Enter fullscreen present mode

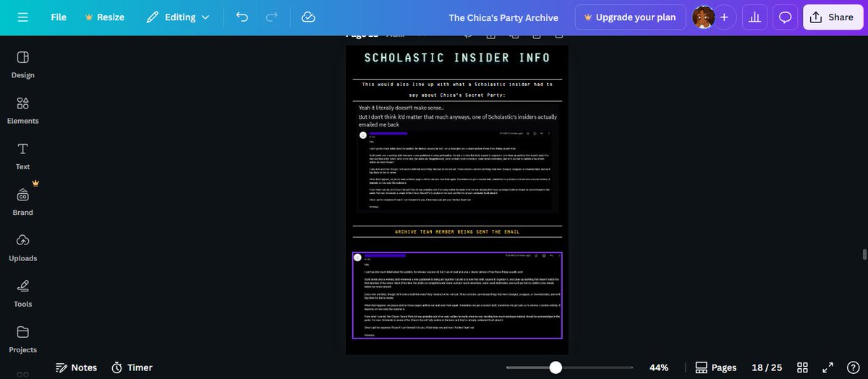[x=829, y=367]
